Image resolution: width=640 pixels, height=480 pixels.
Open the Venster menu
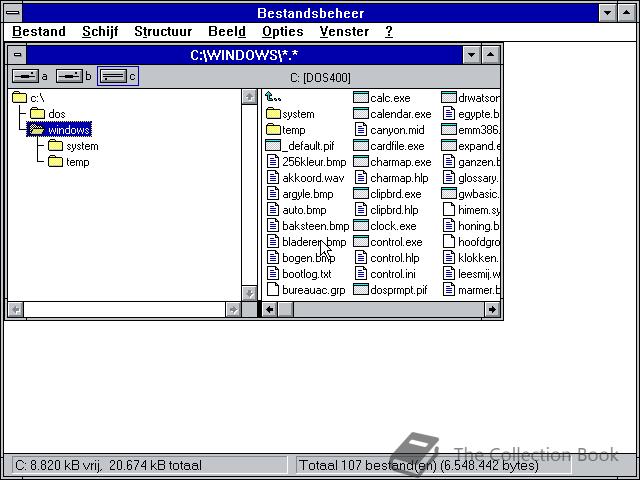tap(344, 31)
